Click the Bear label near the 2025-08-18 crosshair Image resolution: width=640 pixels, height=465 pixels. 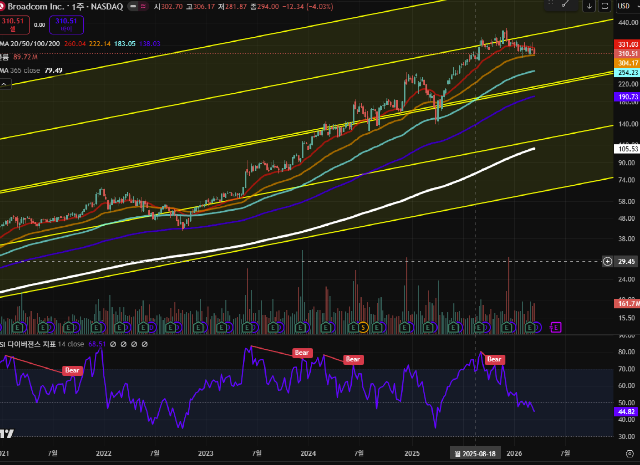494,359
